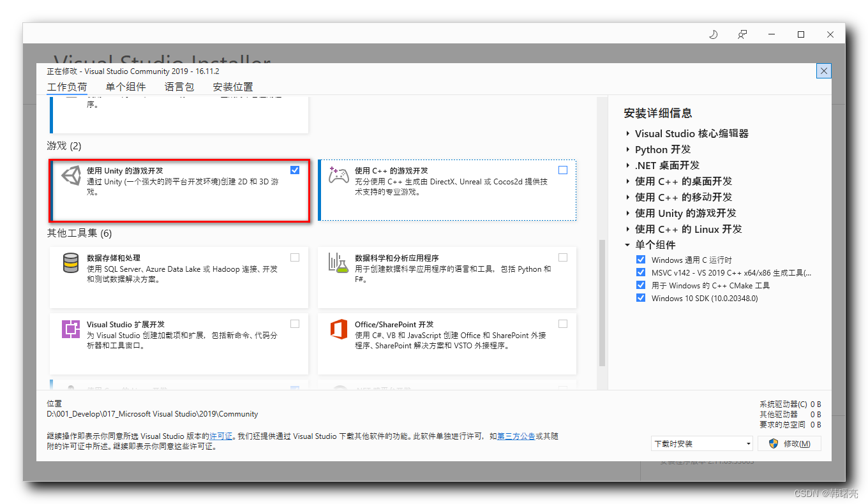Enable data storage and processing workload
Image resolution: width=868 pixels, height=504 pixels.
(x=294, y=257)
